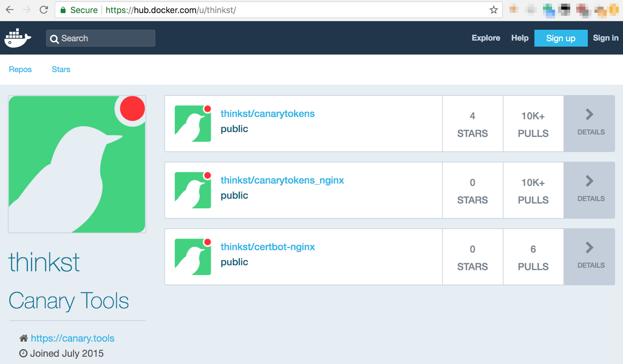Expand details chevron for thinkst/canarytokens

click(590, 114)
